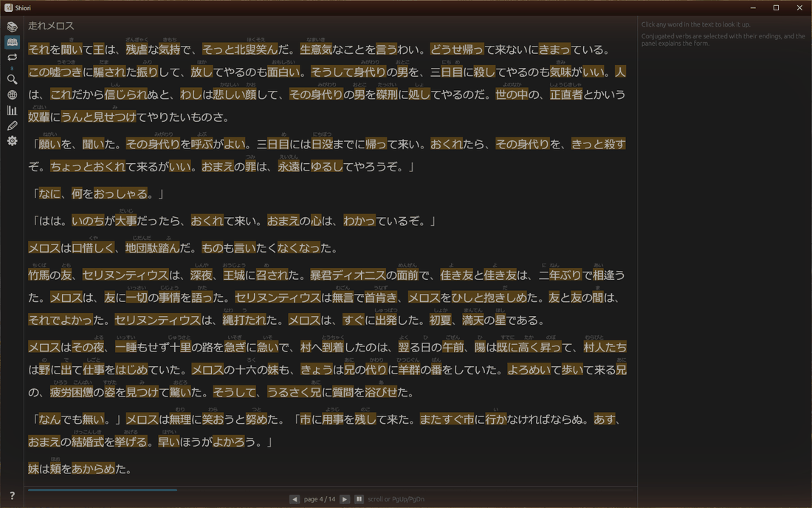
Task: Click the blue reading progress bar
Action: coord(103,490)
